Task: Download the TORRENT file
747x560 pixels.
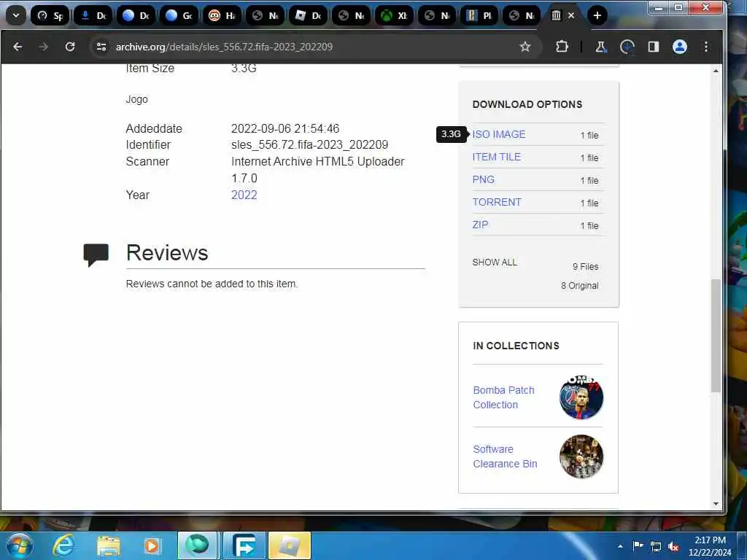Action: tap(497, 202)
